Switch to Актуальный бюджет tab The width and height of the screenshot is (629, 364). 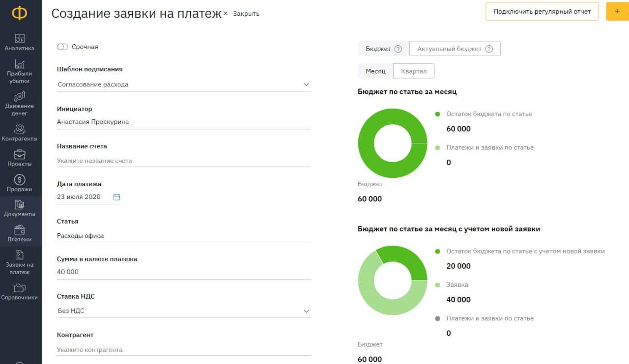455,49
